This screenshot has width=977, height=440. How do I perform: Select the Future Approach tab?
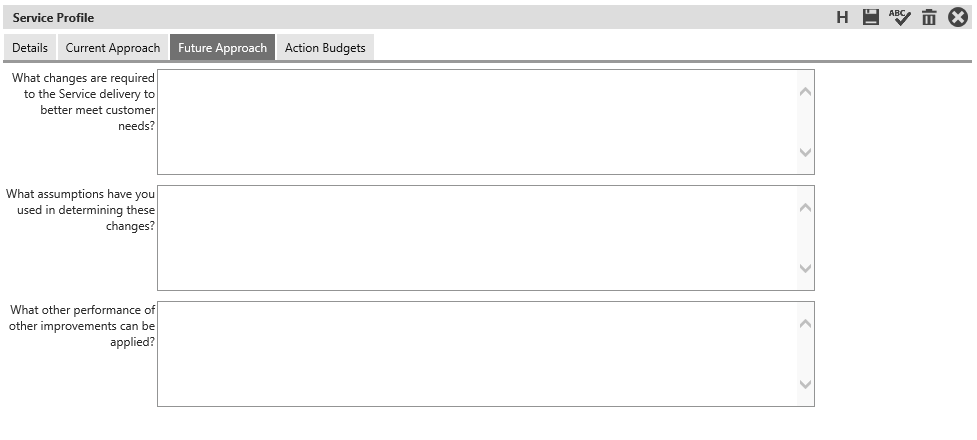[222, 47]
